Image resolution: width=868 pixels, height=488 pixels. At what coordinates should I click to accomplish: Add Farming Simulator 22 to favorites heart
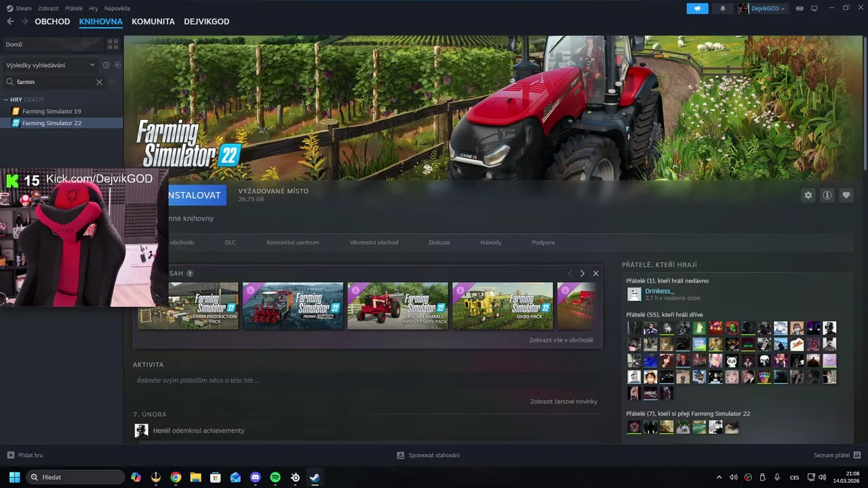(846, 195)
